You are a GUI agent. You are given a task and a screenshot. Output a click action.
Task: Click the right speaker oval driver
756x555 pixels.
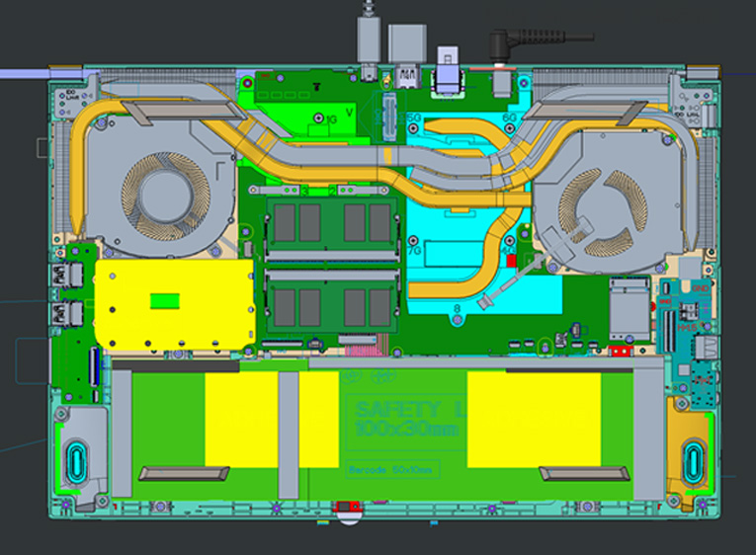click(694, 458)
